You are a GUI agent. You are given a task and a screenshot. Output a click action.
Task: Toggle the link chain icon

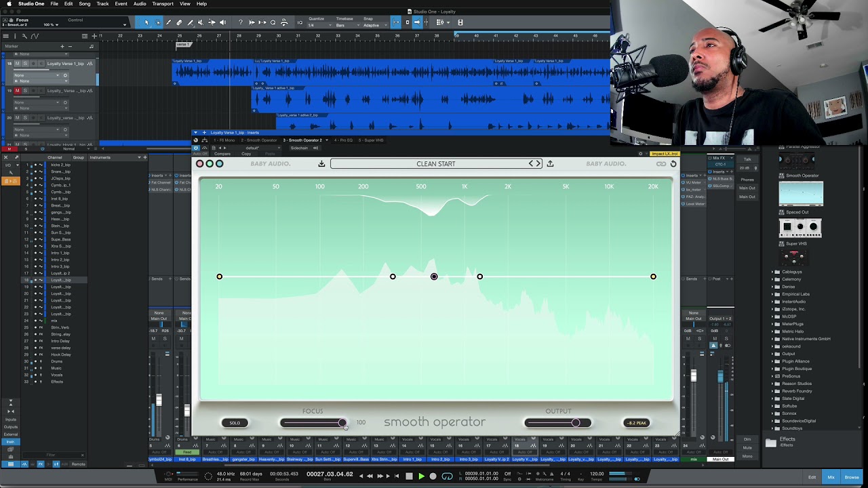pos(661,164)
